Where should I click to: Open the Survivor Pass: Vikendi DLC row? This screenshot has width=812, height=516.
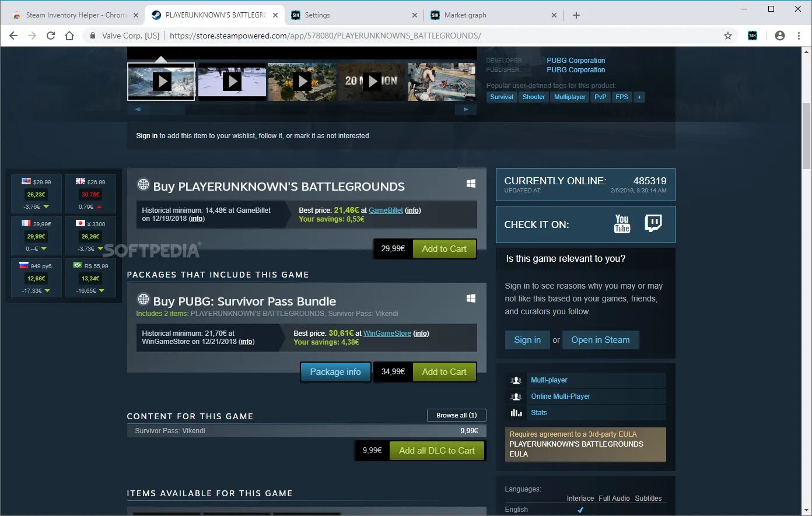(307, 431)
